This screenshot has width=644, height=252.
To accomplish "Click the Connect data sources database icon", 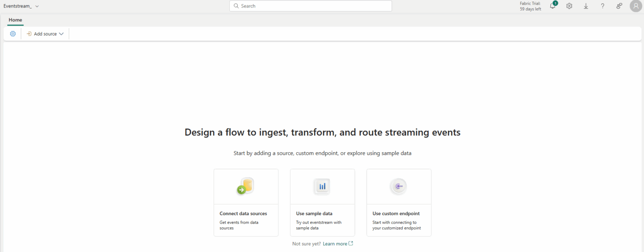I will [246, 186].
